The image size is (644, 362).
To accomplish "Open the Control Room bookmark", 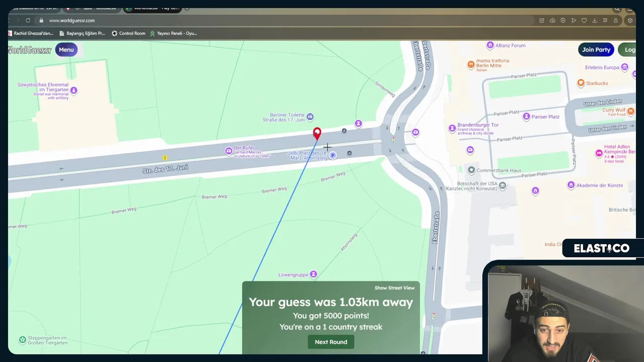I will pos(128,33).
